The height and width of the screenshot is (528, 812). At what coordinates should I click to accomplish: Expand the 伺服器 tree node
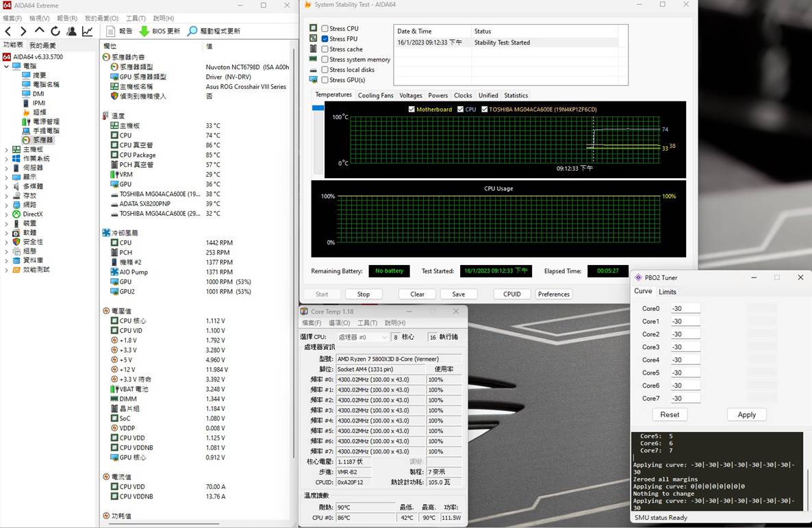(x=6, y=168)
